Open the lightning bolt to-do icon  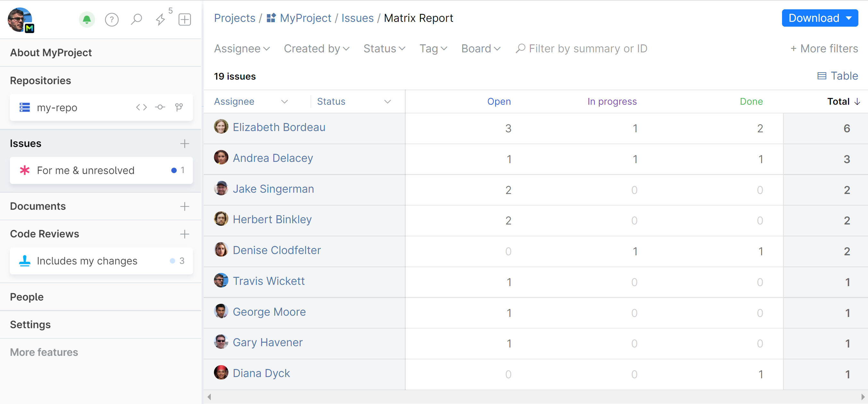160,20
